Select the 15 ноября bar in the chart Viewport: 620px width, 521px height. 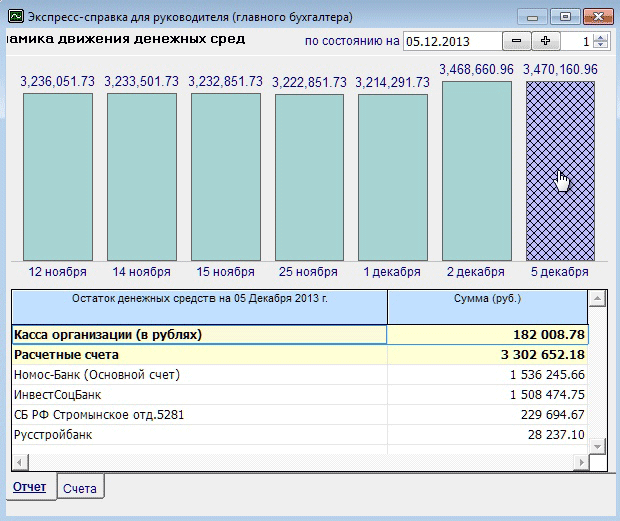[x=226, y=177]
